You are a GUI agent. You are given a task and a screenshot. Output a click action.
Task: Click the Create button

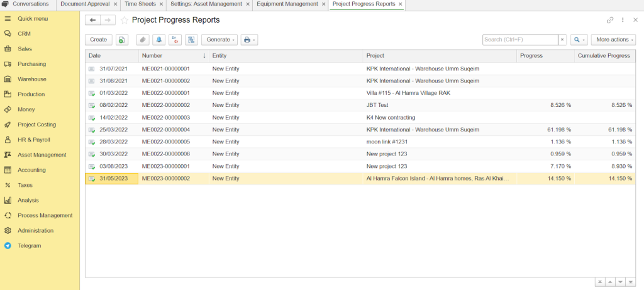pos(98,40)
